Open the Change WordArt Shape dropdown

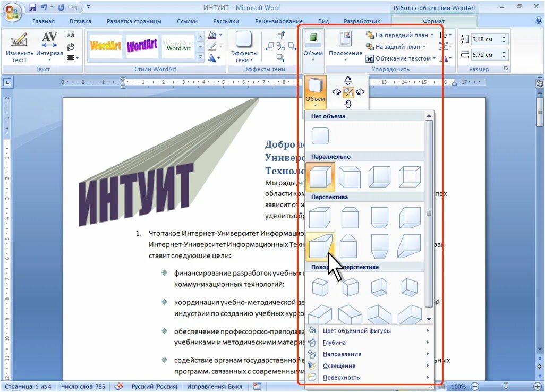point(214,58)
